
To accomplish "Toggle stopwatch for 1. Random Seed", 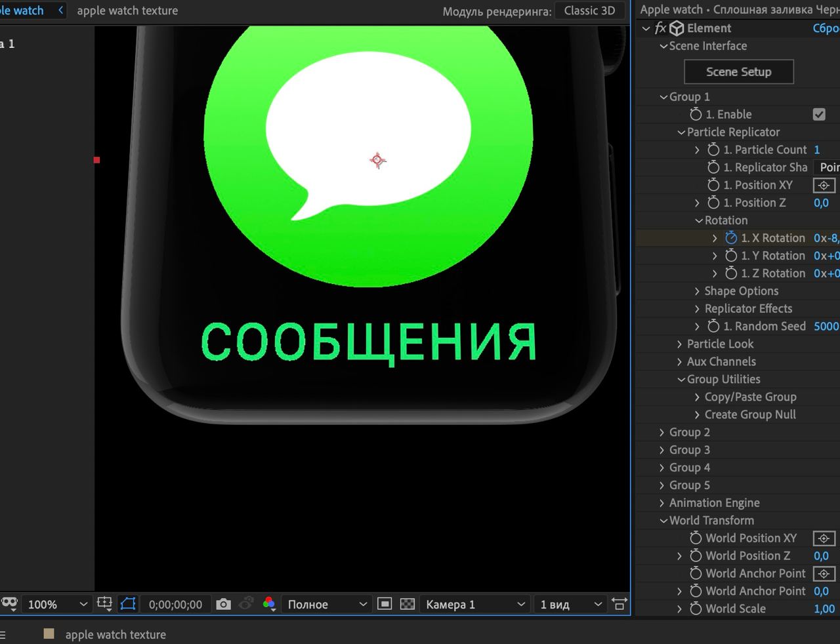I will tap(713, 326).
